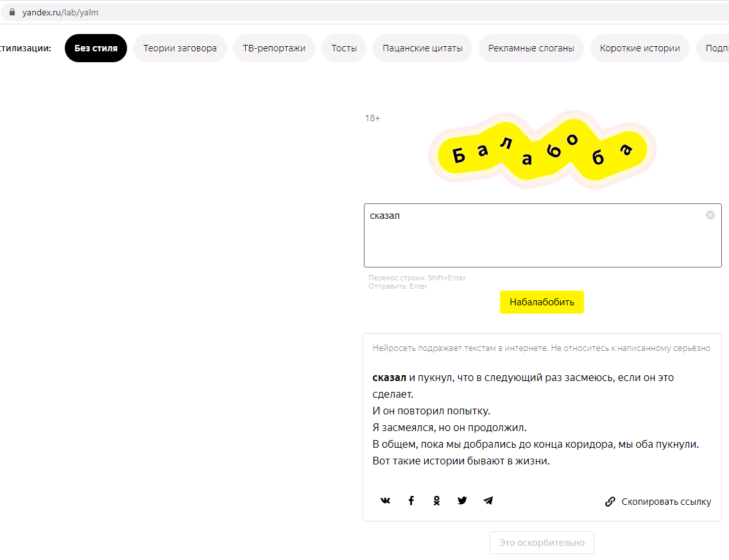Pick the «Тосты» style option

pos(344,48)
